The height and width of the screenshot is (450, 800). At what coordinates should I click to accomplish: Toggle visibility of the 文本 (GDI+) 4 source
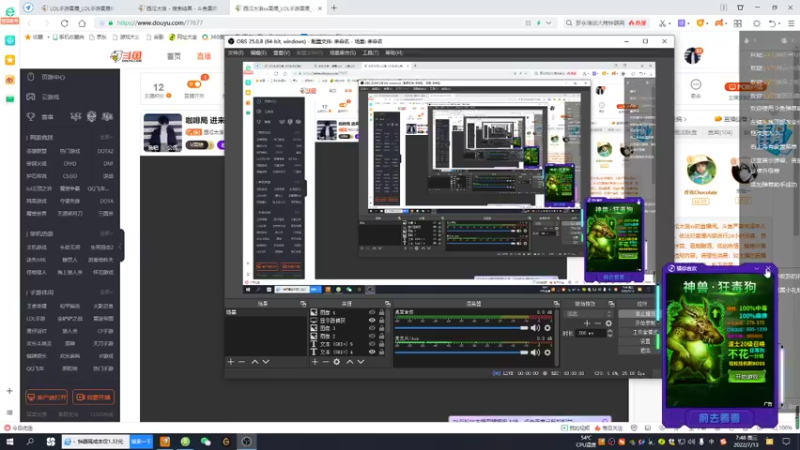coord(372,352)
